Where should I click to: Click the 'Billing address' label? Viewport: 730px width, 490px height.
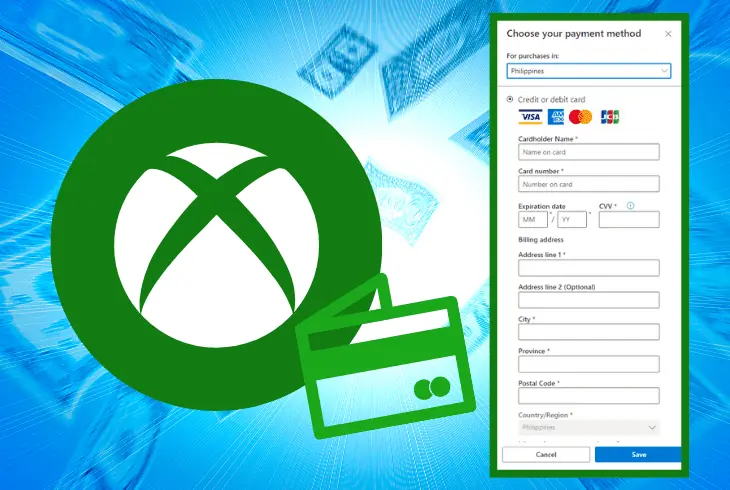tap(541, 239)
